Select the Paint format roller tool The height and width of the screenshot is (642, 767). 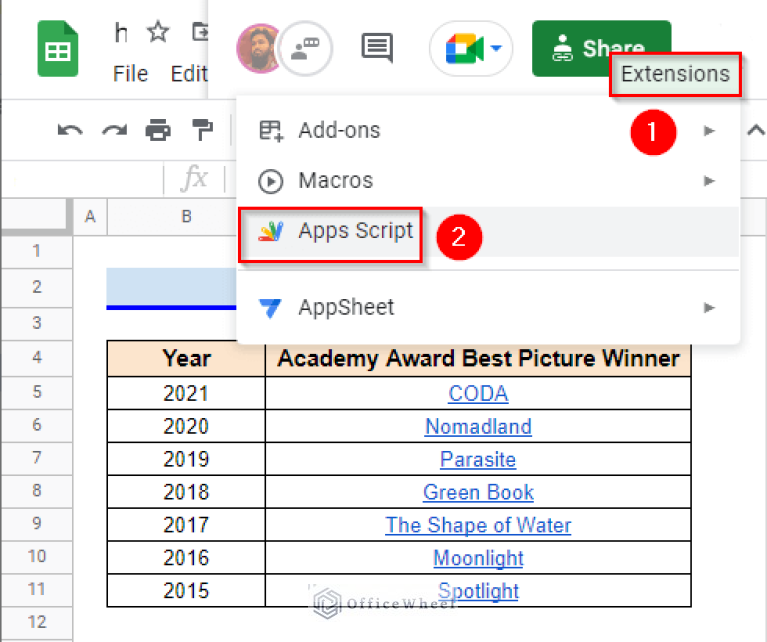(203, 130)
